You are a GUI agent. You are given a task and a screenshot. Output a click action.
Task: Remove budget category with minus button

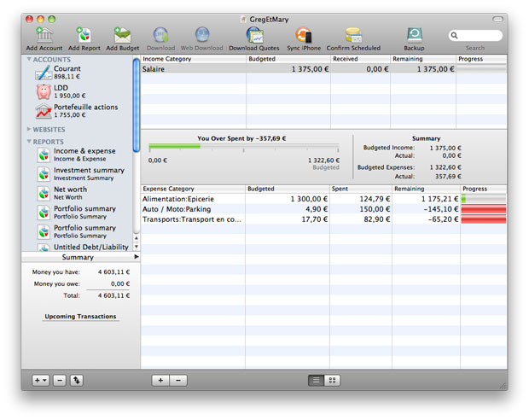click(178, 381)
